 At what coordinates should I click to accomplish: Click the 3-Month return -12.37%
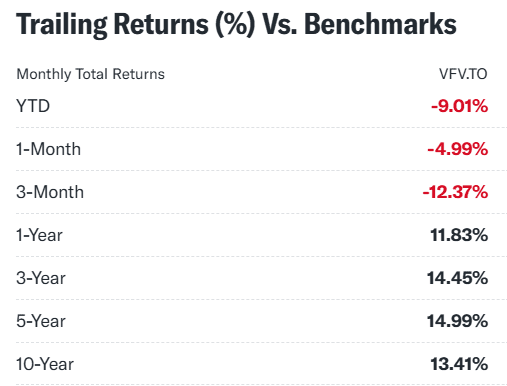pos(455,192)
